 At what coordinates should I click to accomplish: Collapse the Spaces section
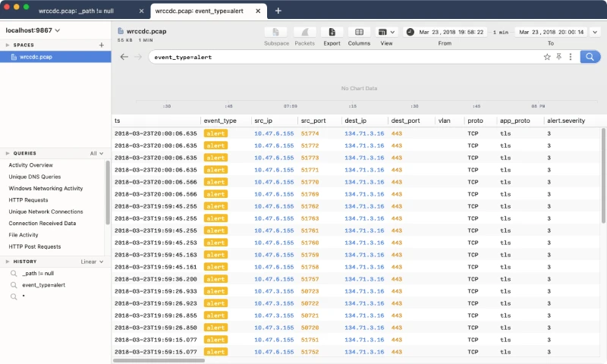8,45
